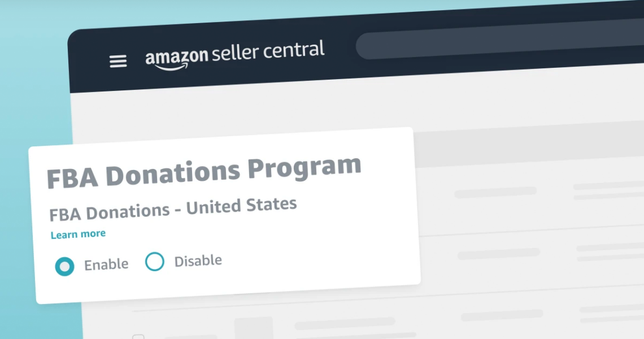Click the grey product thumbnail placeholder
Image resolution: width=644 pixels, height=339 pixels.
(254, 329)
